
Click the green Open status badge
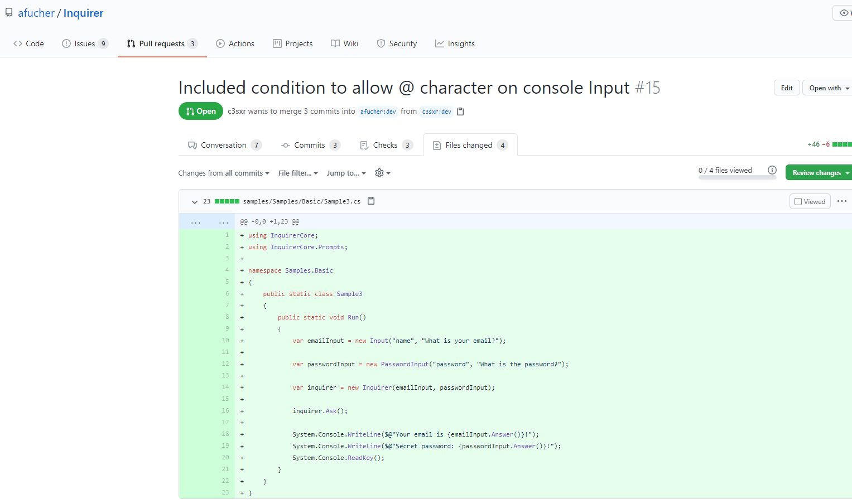point(201,111)
